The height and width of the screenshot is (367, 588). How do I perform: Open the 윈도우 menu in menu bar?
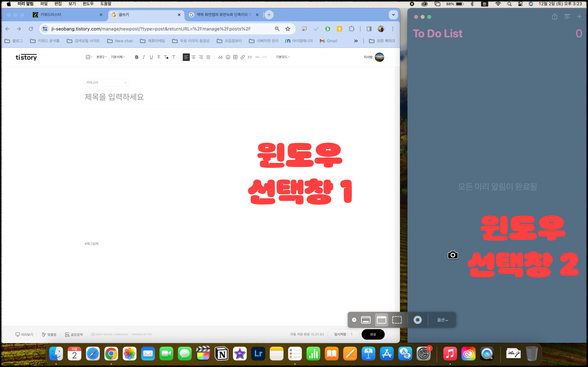pos(88,4)
